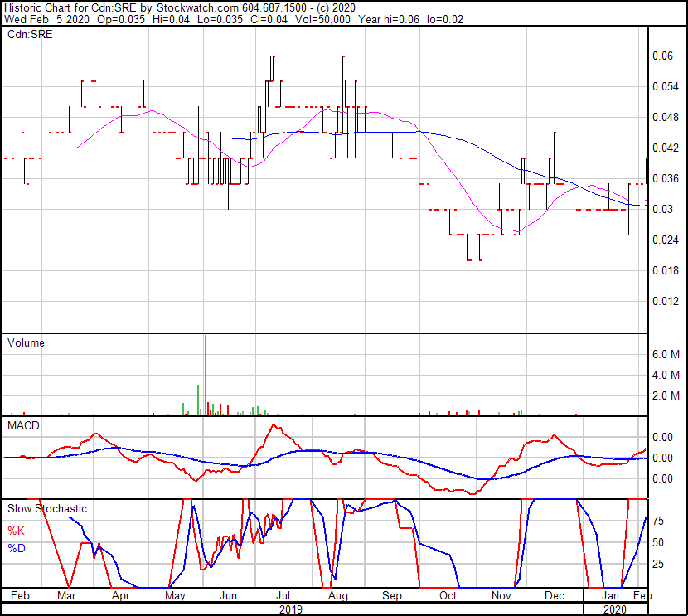Click the 'Wed Feb 5 2020' date text
The width and height of the screenshot is (688, 616).
pos(46,19)
